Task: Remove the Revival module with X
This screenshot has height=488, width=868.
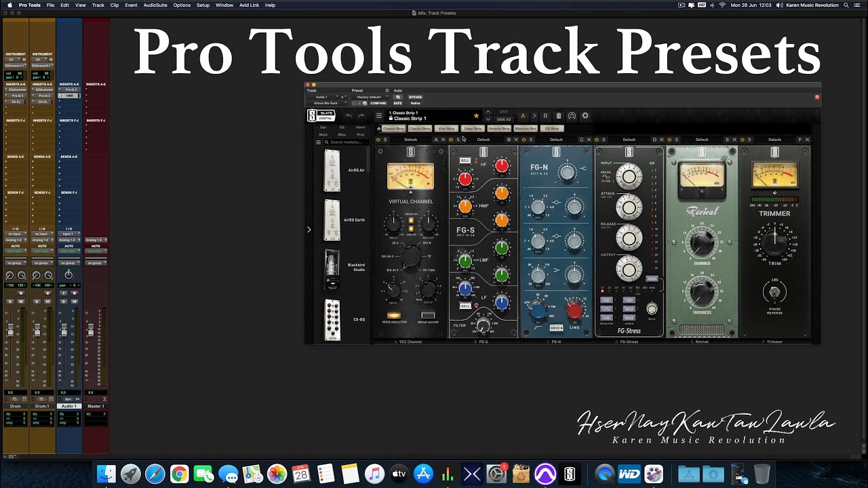Action: (734, 140)
